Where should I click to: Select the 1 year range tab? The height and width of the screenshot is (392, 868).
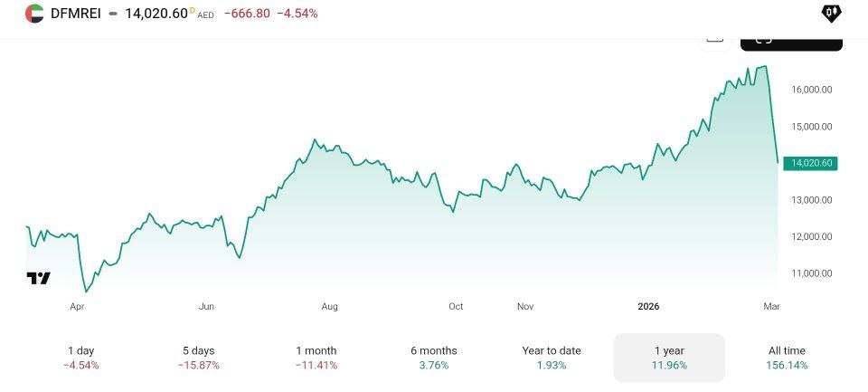pos(669,358)
